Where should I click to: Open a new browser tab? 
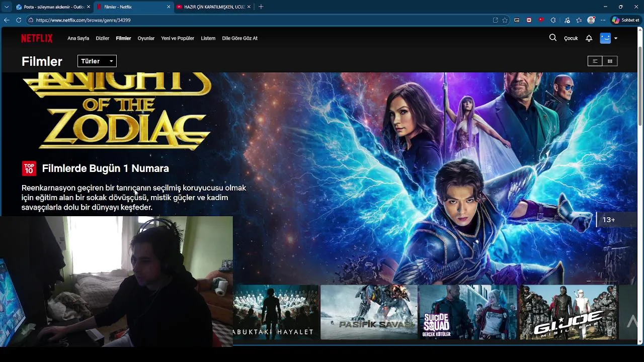pos(261,7)
